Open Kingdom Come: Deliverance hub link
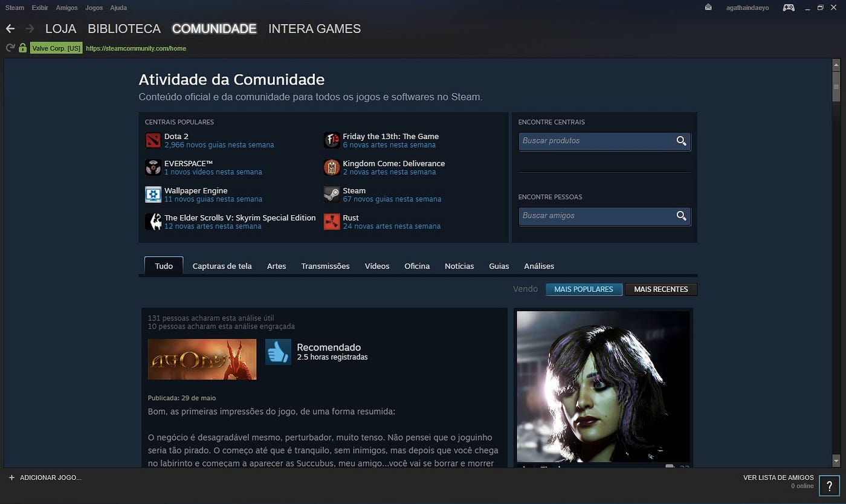The width and height of the screenshot is (846, 504). tap(393, 164)
